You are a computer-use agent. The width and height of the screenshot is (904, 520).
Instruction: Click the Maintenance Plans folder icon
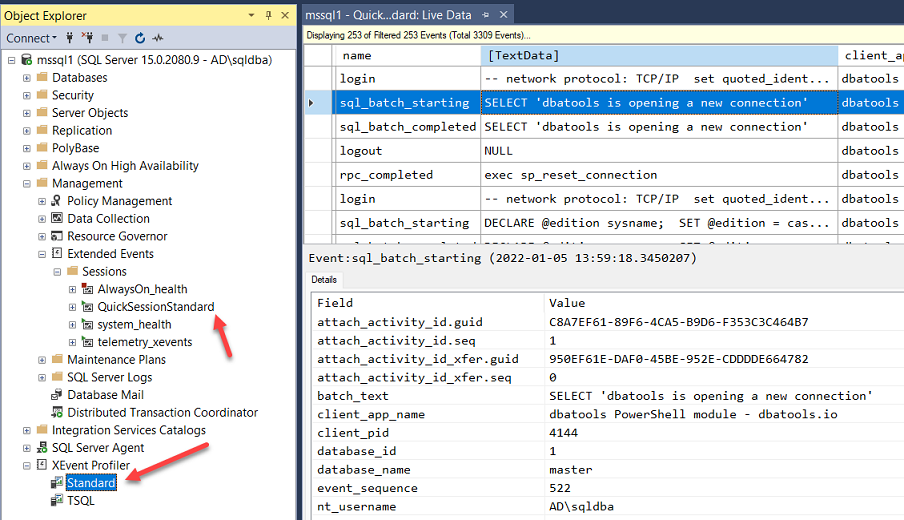tap(56, 359)
